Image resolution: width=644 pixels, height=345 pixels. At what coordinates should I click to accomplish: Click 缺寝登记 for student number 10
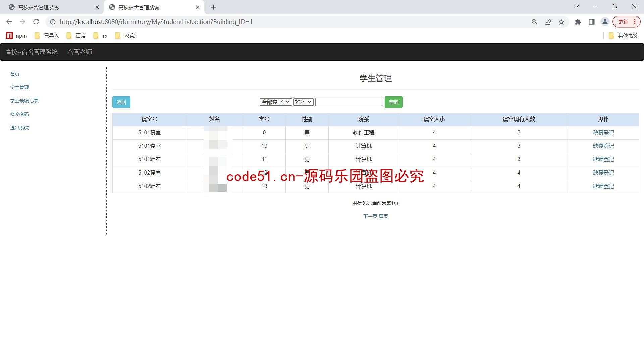pos(603,146)
